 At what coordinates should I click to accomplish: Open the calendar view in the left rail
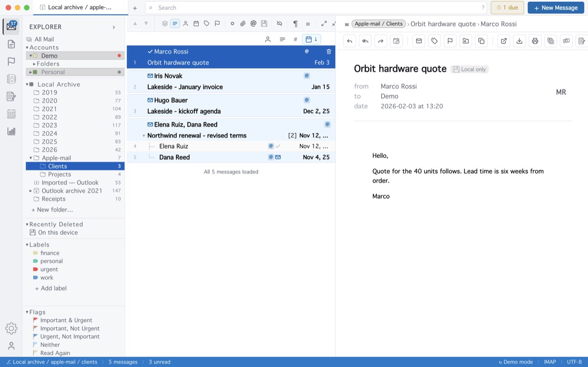click(11, 114)
